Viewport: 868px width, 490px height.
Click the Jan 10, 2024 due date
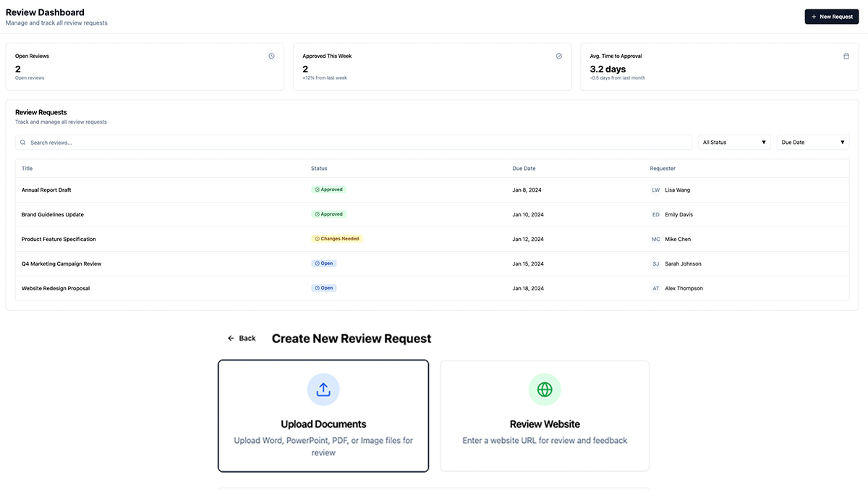pos(528,215)
